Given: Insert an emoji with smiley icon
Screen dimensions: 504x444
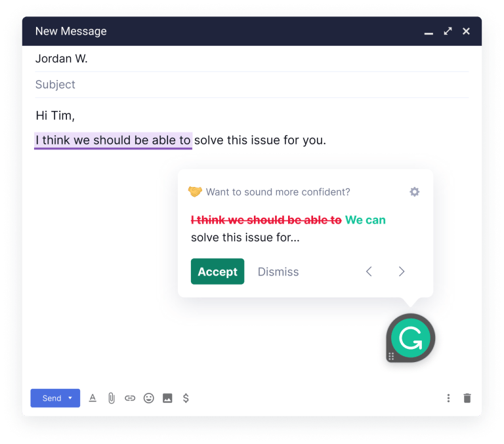Looking at the screenshot, I should click(148, 398).
